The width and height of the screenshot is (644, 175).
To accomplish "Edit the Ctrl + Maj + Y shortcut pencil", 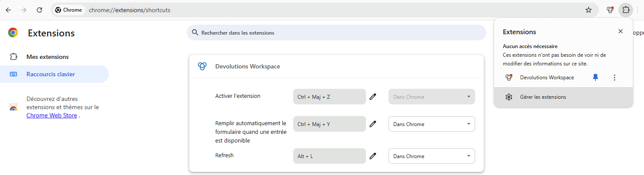I will pos(373,124).
